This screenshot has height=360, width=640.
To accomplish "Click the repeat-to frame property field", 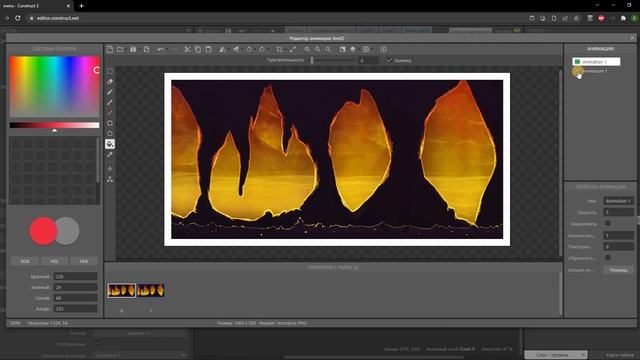I will [x=618, y=247].
